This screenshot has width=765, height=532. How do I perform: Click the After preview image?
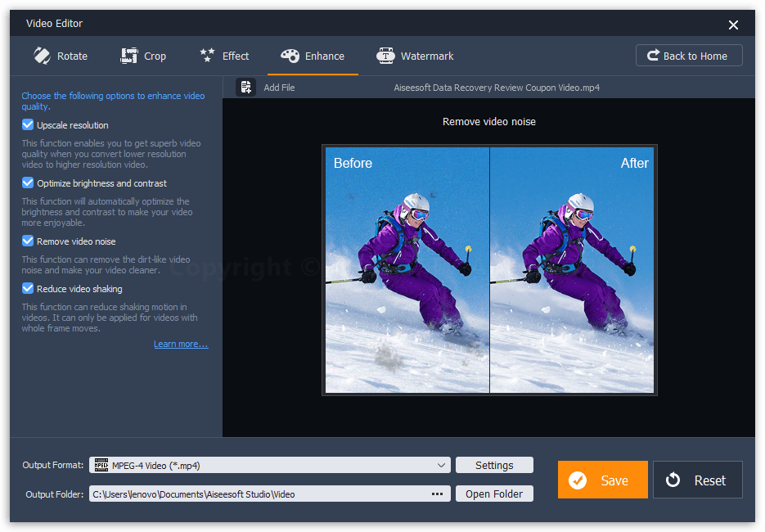click(x=572, y=270)
